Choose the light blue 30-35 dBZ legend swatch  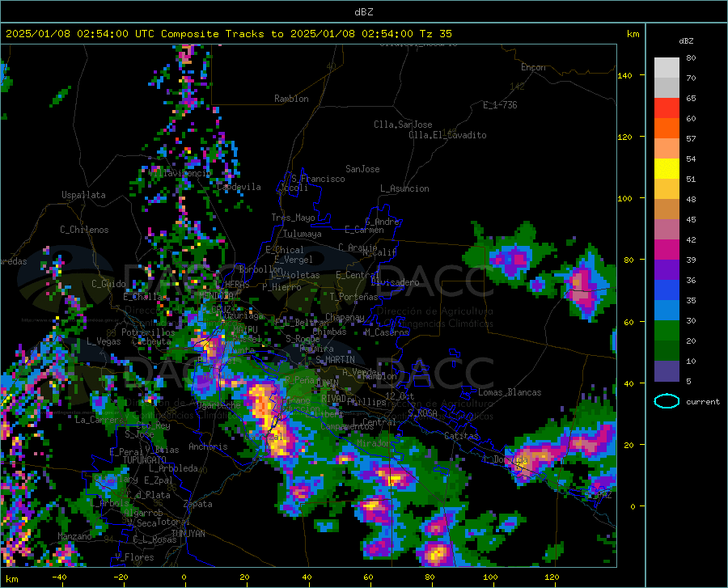click(667, 311)
